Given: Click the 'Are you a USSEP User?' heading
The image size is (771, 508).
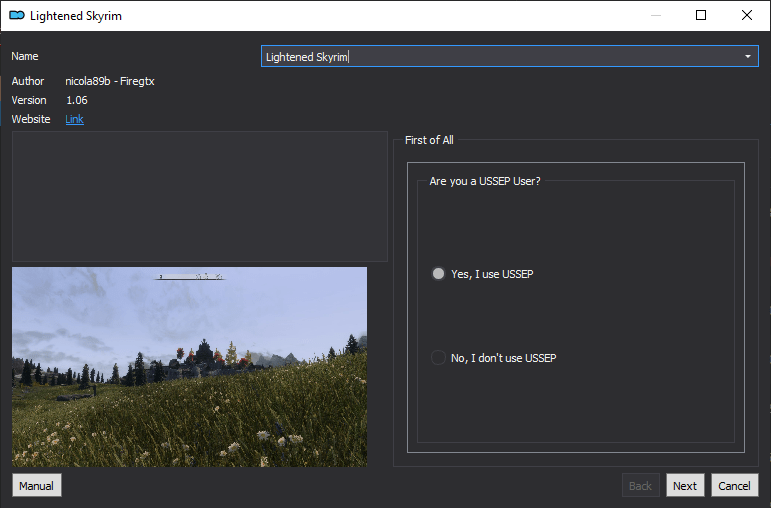Looking at the screenshot, I should (x=485, y=181).
